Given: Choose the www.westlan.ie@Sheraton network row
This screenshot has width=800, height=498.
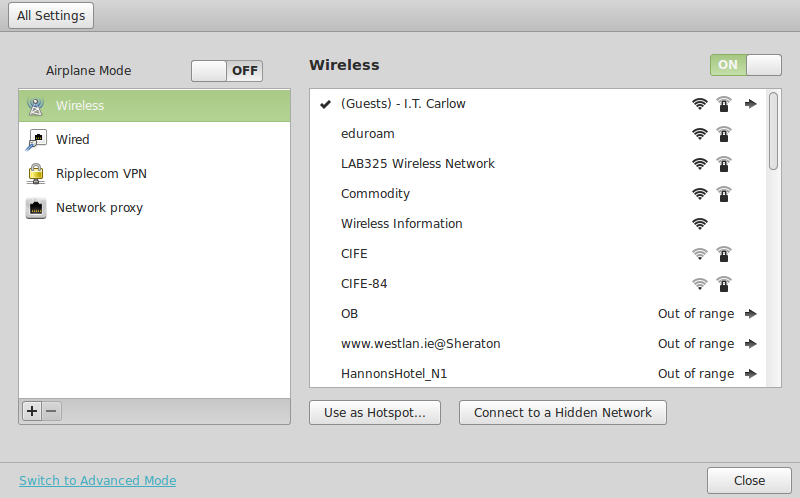Looking at the screenshot, I should pyautogui.click(x=538, y=344).
